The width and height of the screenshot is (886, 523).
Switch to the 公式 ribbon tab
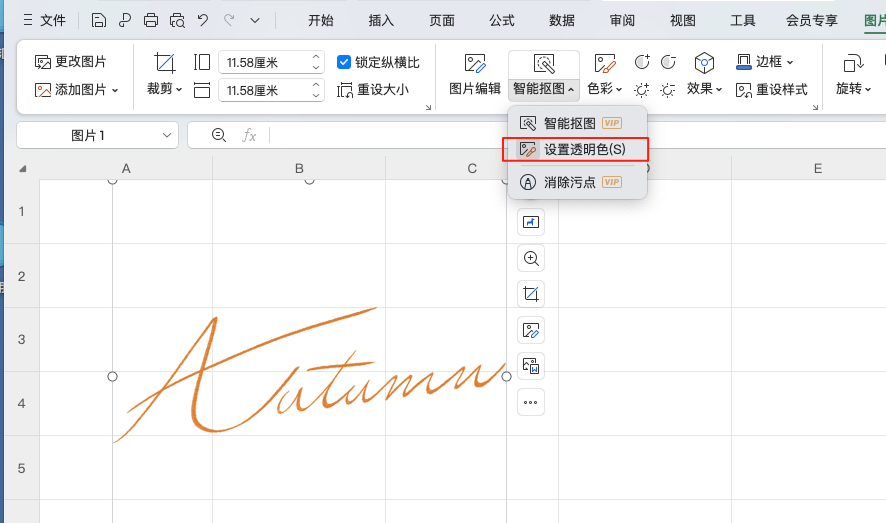502,20
